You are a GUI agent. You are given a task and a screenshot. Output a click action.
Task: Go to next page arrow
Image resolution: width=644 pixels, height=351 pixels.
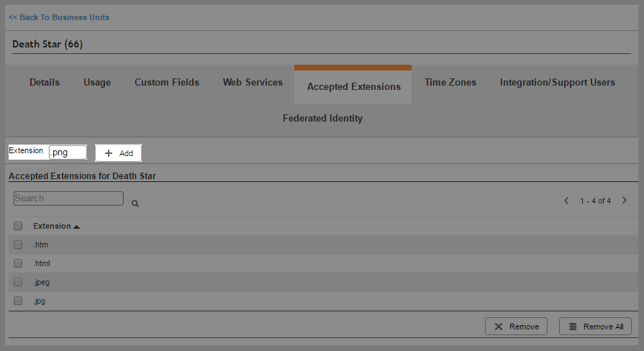(624, 201)
